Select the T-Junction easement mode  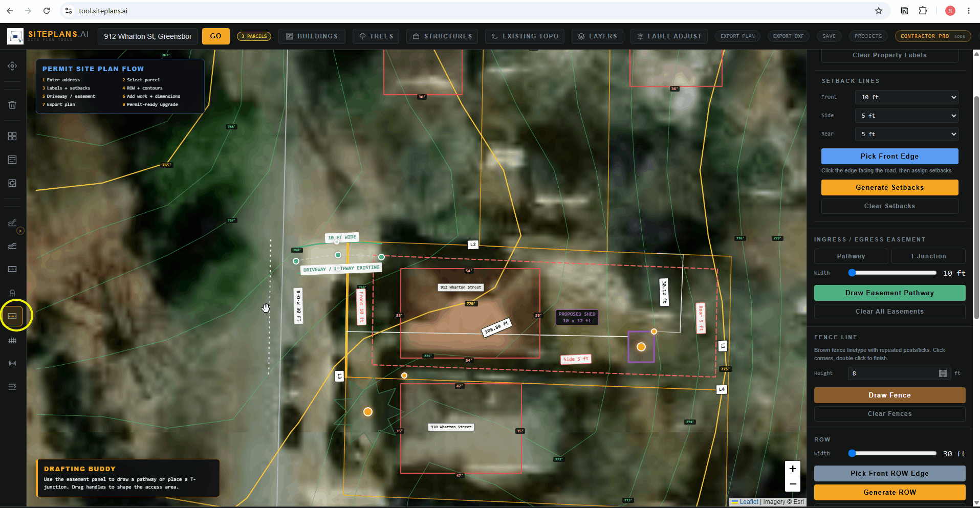point(928,256)
